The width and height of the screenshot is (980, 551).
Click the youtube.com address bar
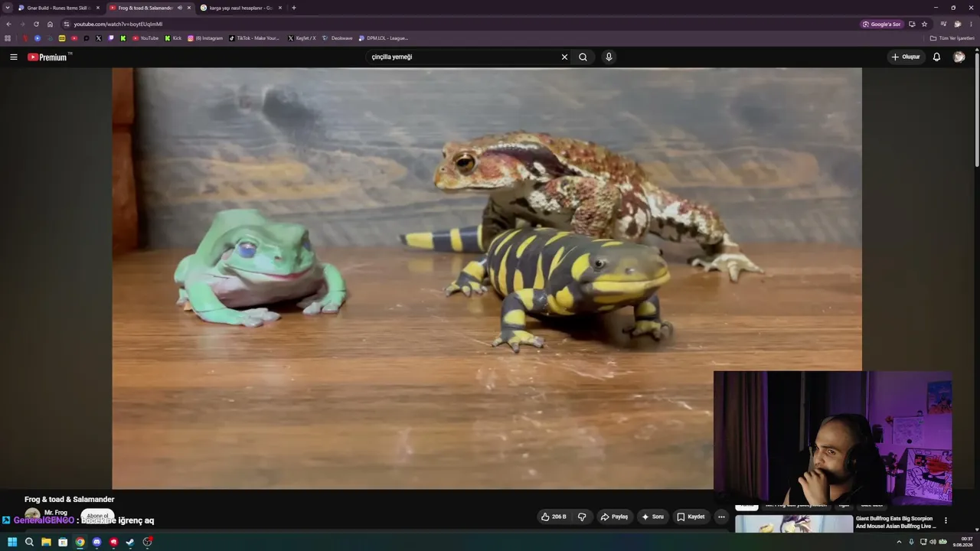point(459,24)
